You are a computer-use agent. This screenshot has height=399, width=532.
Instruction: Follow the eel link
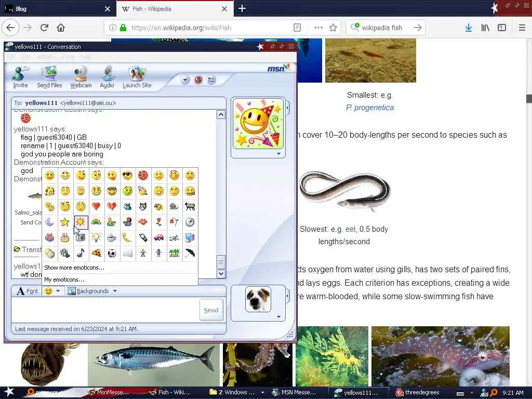[x=350, y=229]
